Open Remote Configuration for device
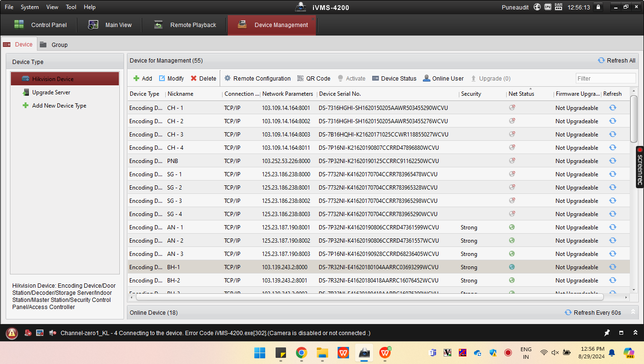 [257, 79]
